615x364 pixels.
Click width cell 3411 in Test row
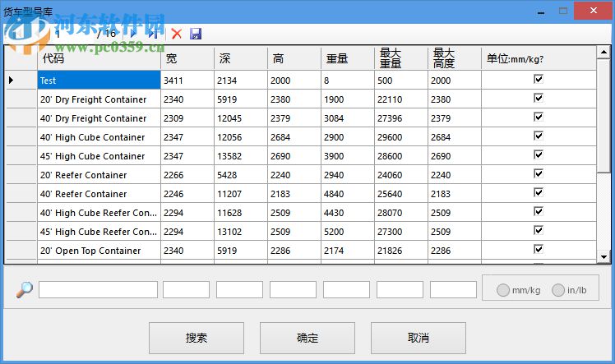tap(187, 81)
